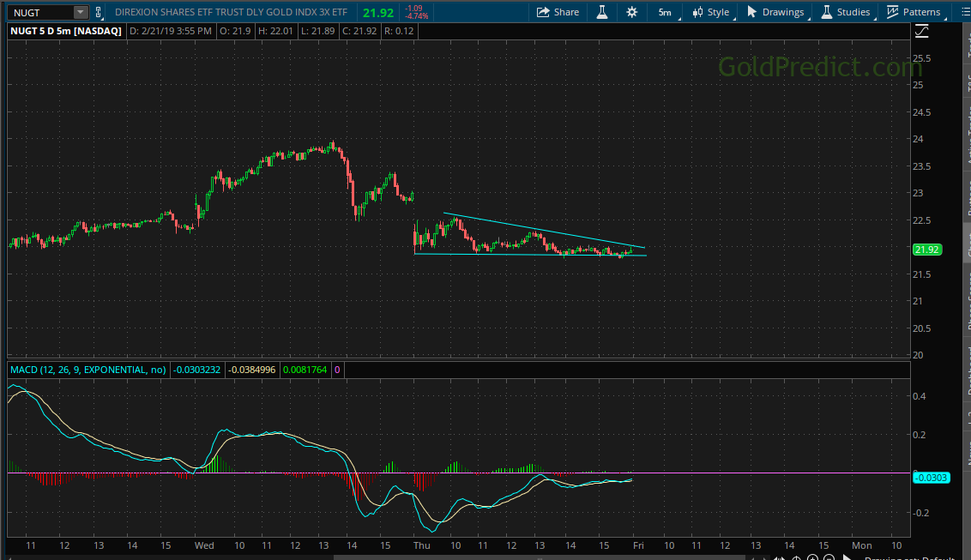Click the date readout D: 2/21/19 3:55 PM
The image size is (971, 560).
point(171,31)
